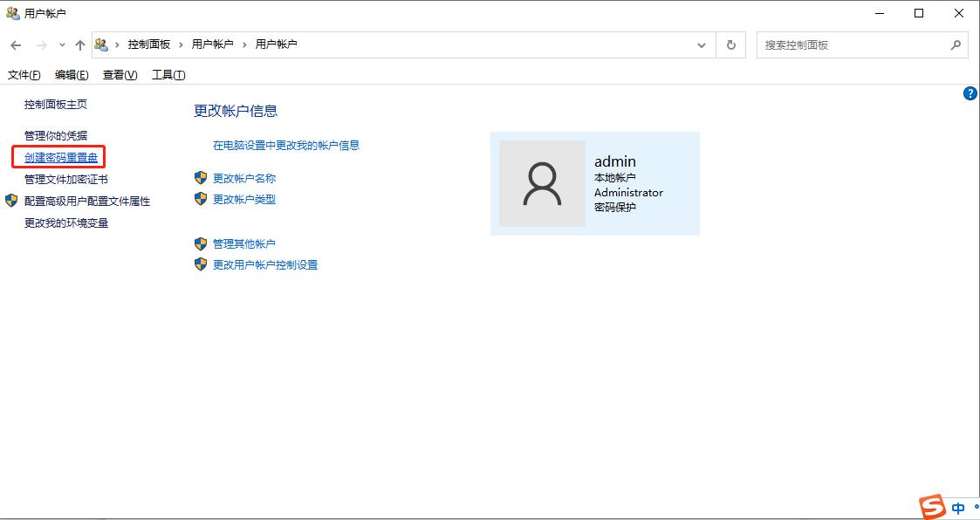Click the UAC shield icon beside 更改帐户类型
Image resolution: width=980 pixels, height=520 pixels.
pyautogui.click(x=200, y=198)
